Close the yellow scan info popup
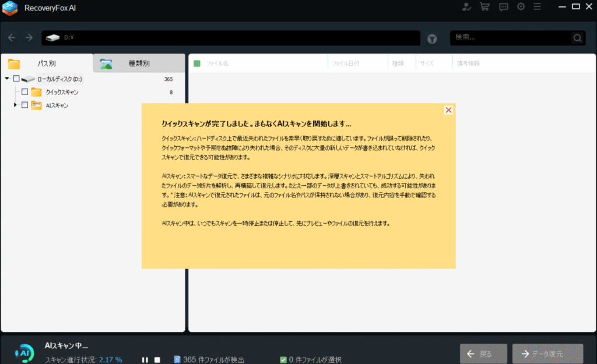 click(448, 110)
